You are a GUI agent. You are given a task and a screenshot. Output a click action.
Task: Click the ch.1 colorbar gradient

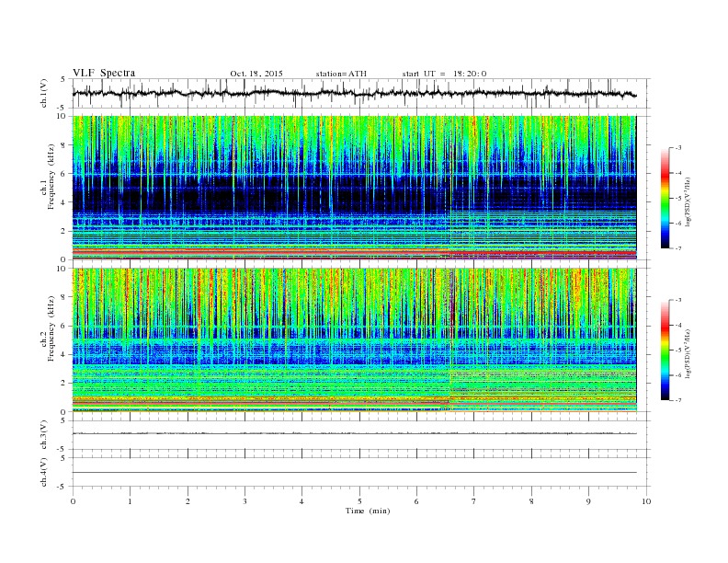[x=665, y=199]
